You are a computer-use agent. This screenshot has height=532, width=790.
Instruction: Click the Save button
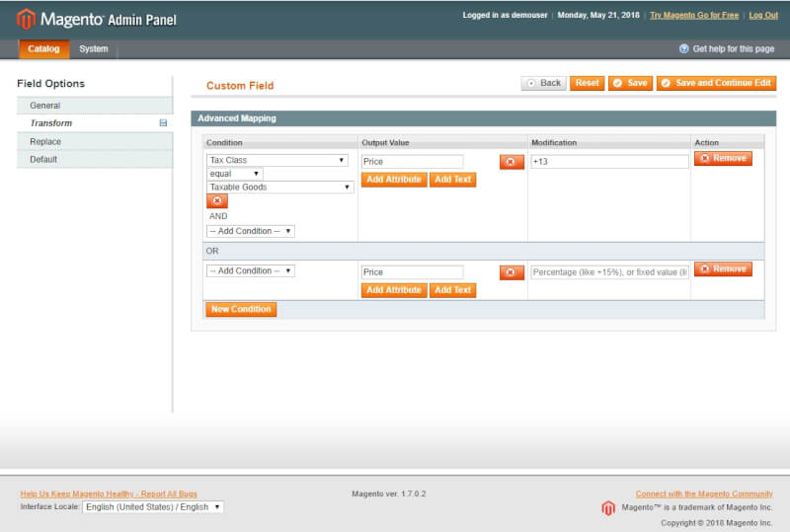[x=630, y=83]
